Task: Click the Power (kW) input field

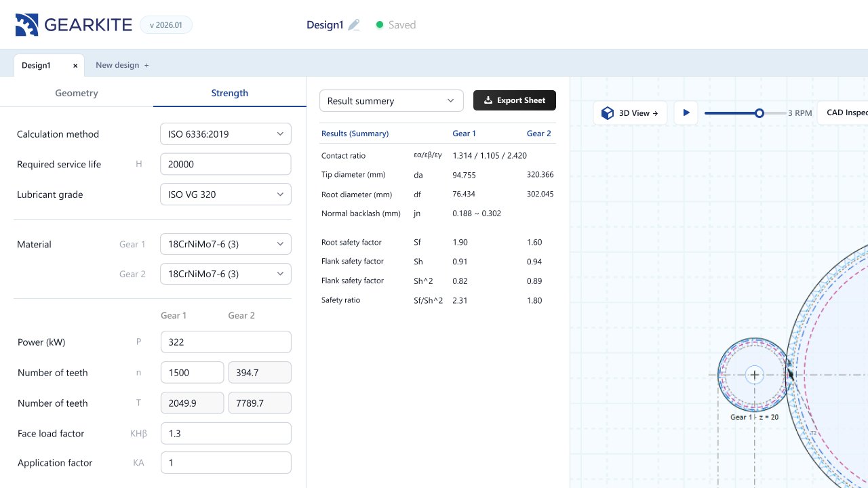Action: [226, 342]
